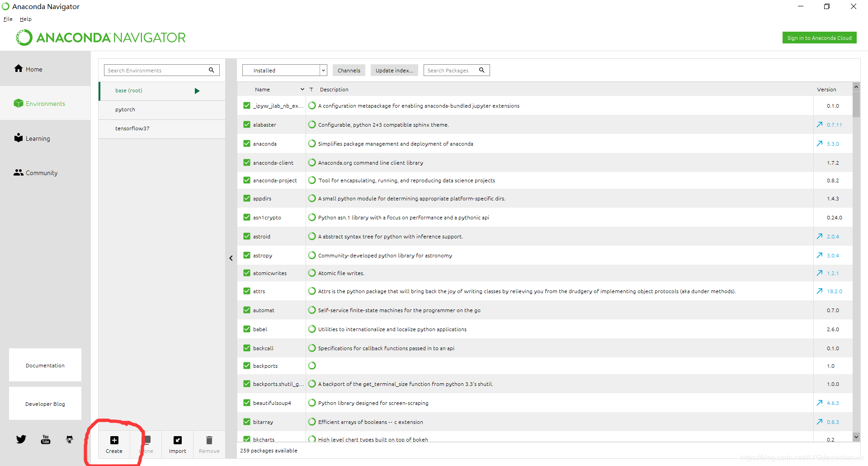
Task: Click the package type circle for appdirs
Action: pos(312,198)
